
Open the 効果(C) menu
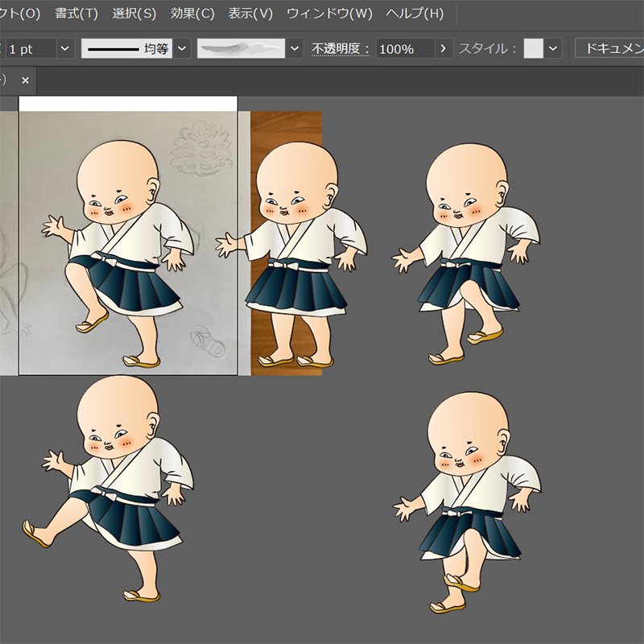(192, 14)
